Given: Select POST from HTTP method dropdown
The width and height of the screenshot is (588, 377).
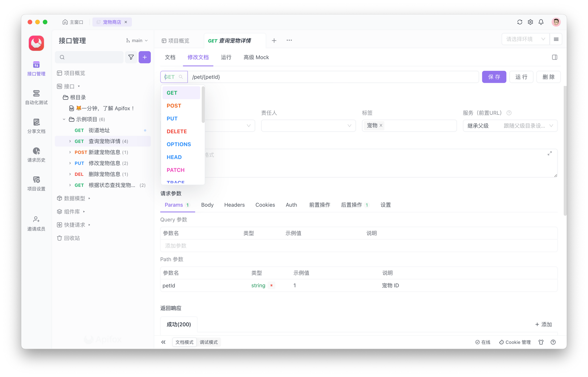Looking at the screenshot, I should tap(174, 106).
